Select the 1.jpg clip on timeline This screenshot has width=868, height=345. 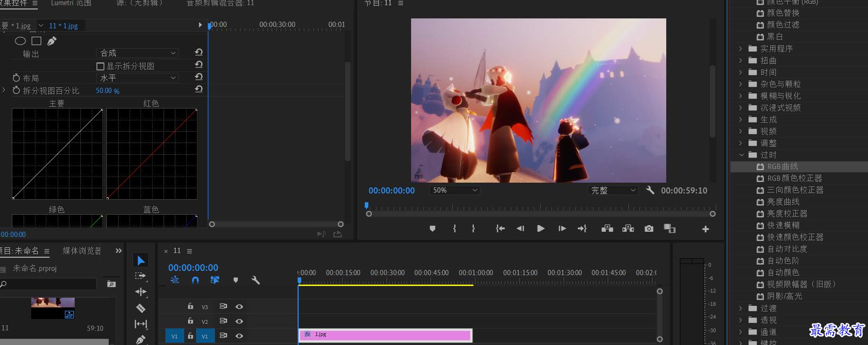(386, 335)
